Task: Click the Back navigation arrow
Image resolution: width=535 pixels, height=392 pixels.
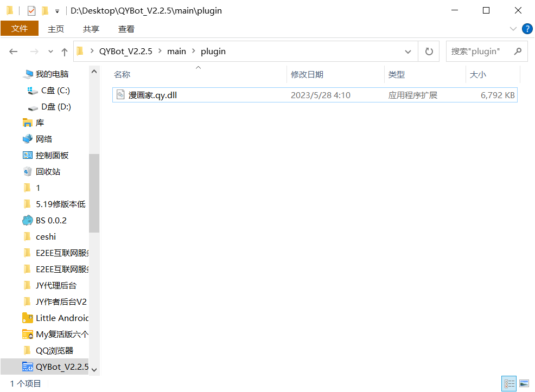Action: (x=14, y=52)
